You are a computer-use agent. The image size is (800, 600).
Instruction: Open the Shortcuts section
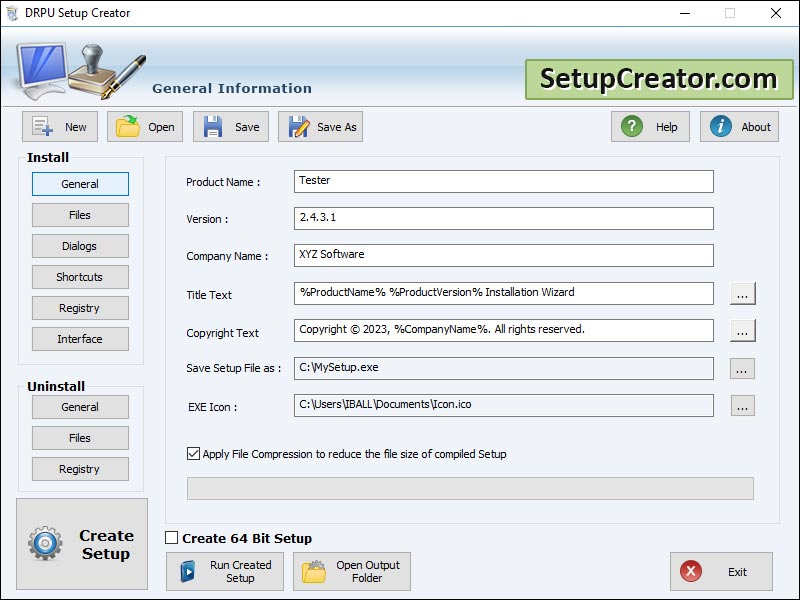(x=80, y=277)
